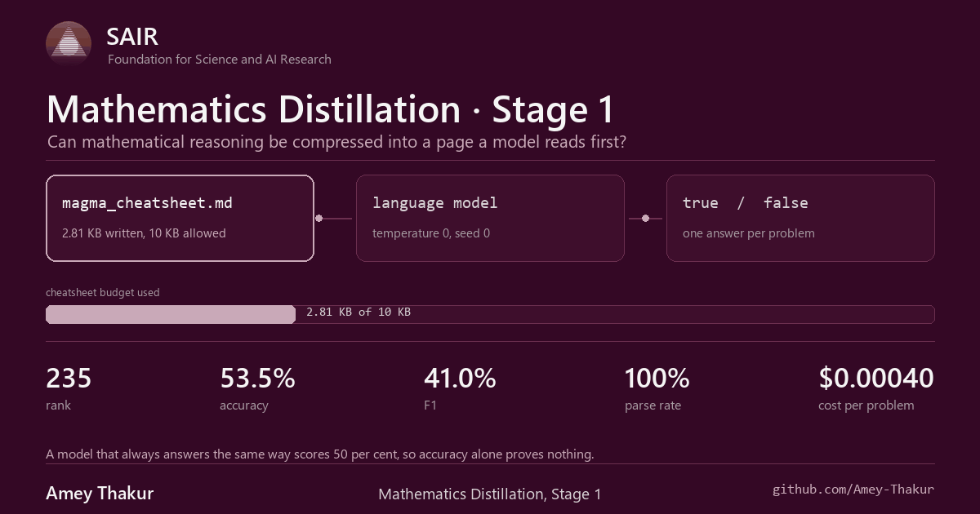Click the SAIR heading text

point(132,37)
